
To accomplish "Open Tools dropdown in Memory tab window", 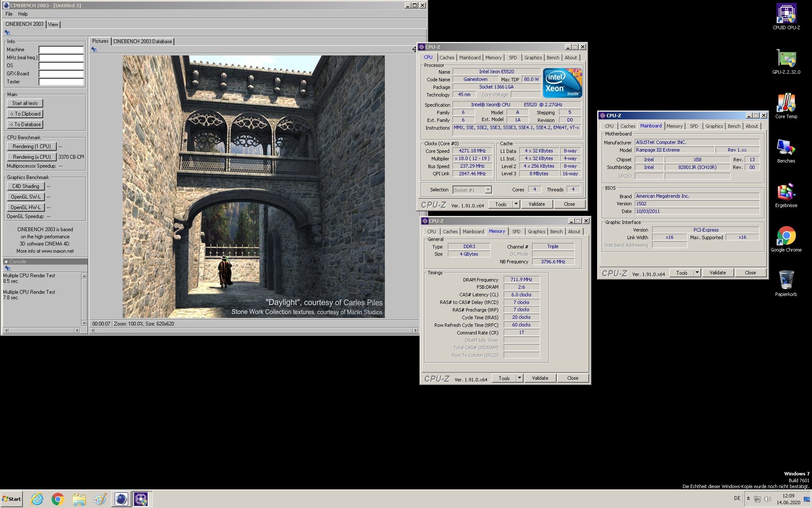I will click(x=519, y=378).
